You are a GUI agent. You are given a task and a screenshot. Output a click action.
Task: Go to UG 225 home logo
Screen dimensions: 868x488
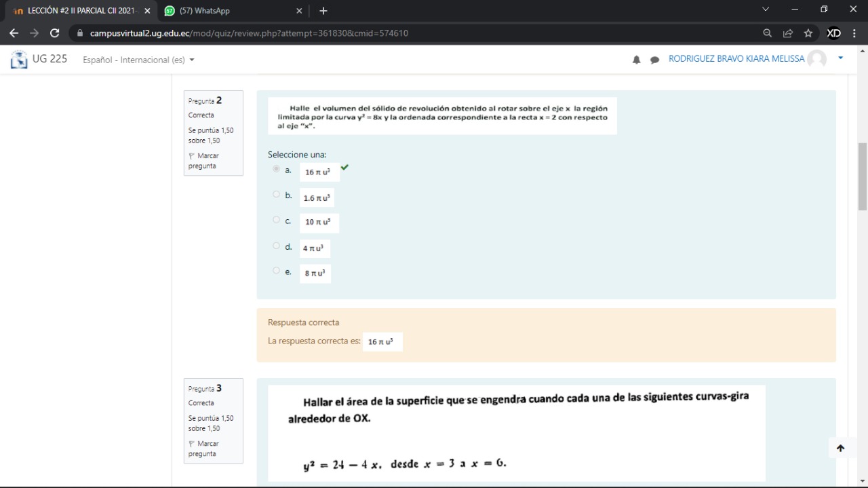39,59
